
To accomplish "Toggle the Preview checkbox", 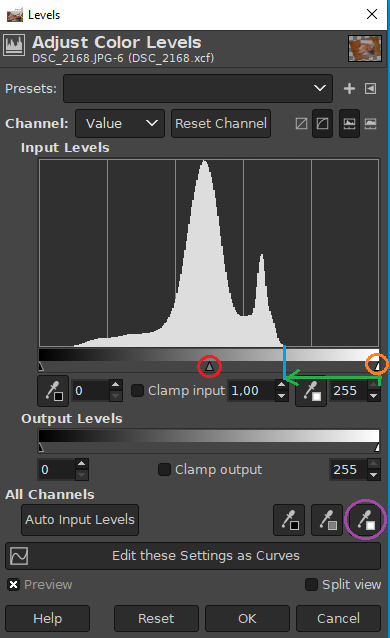I will pos(13,585).
